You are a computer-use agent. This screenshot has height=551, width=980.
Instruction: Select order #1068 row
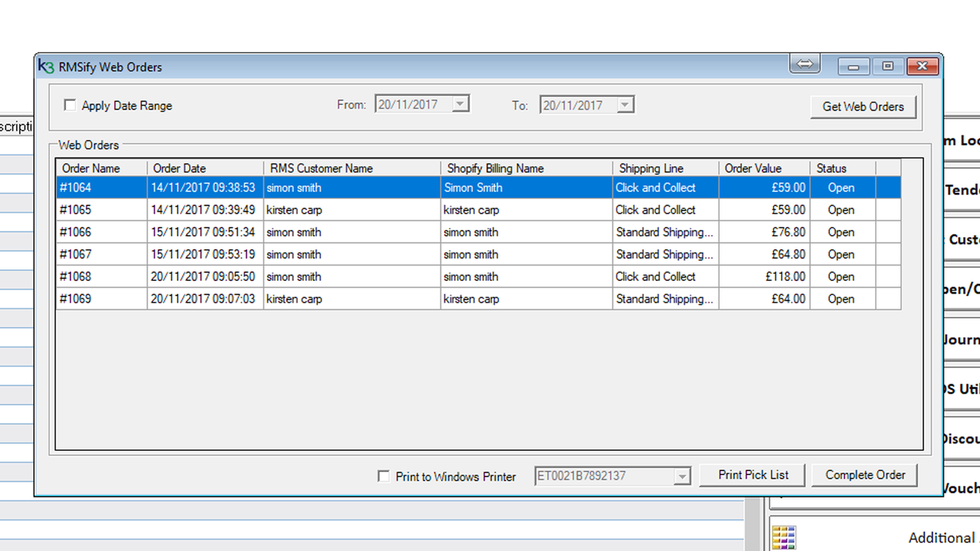(x=479, y=276)
